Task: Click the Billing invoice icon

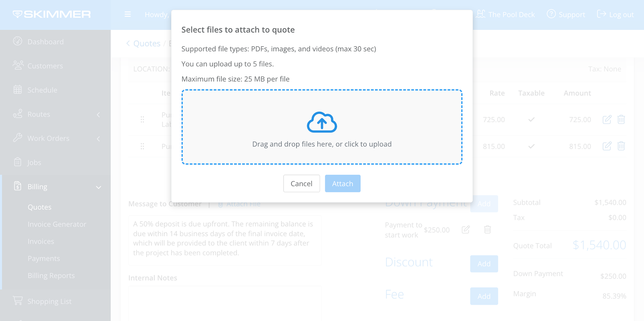Action: click(18, 186)
